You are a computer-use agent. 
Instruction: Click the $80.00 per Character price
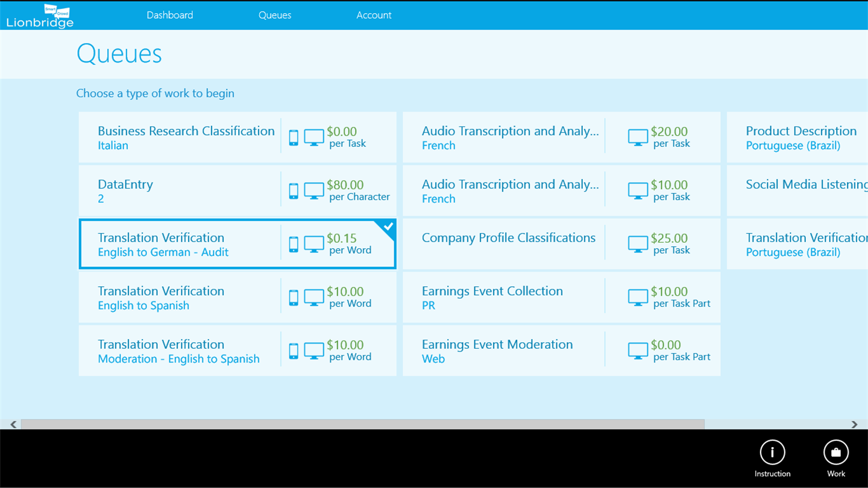click(358, 191)
